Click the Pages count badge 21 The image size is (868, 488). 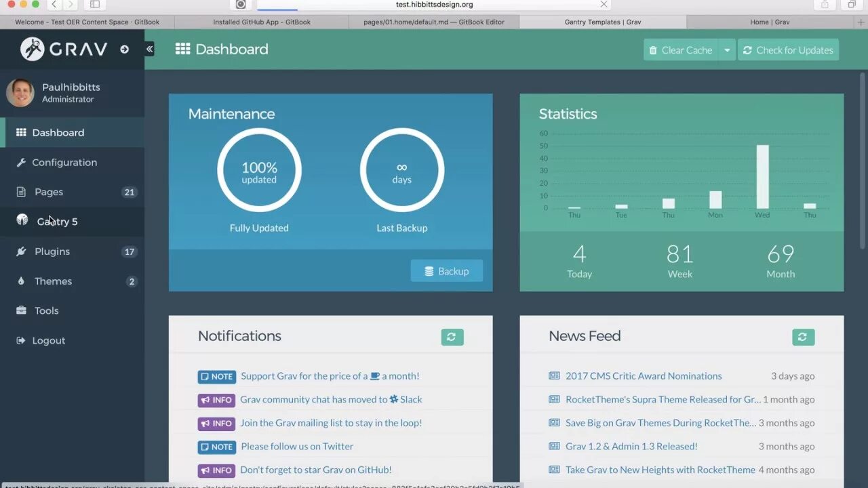point(129,192)
